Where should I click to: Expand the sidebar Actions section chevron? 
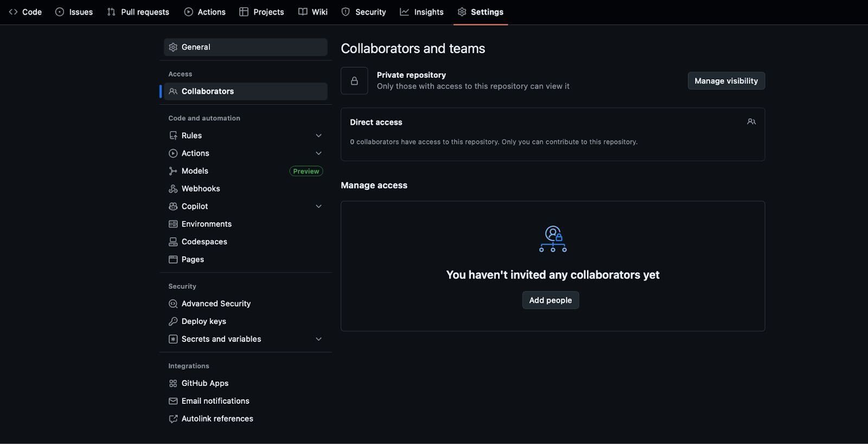click(318, 153)
